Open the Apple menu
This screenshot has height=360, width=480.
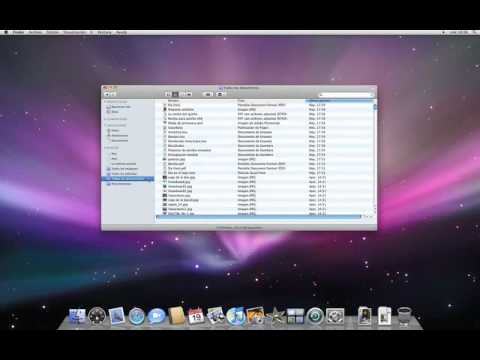[6, 32]
